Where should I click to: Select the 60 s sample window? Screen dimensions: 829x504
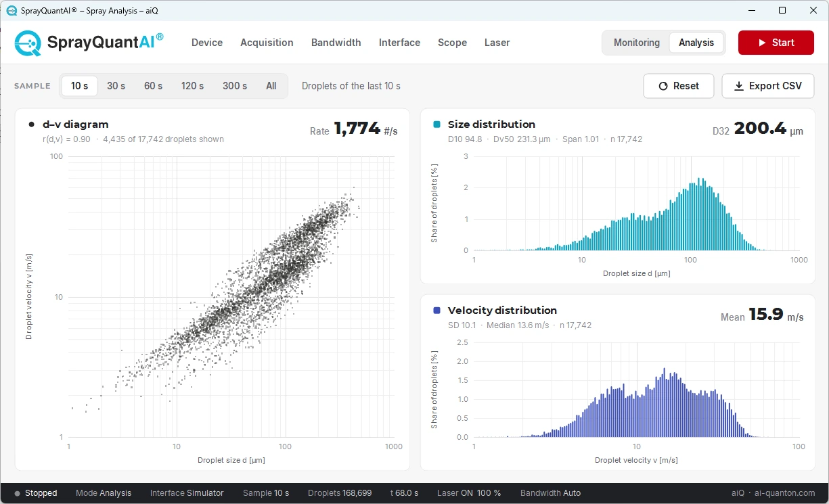(x=153, y=86)
